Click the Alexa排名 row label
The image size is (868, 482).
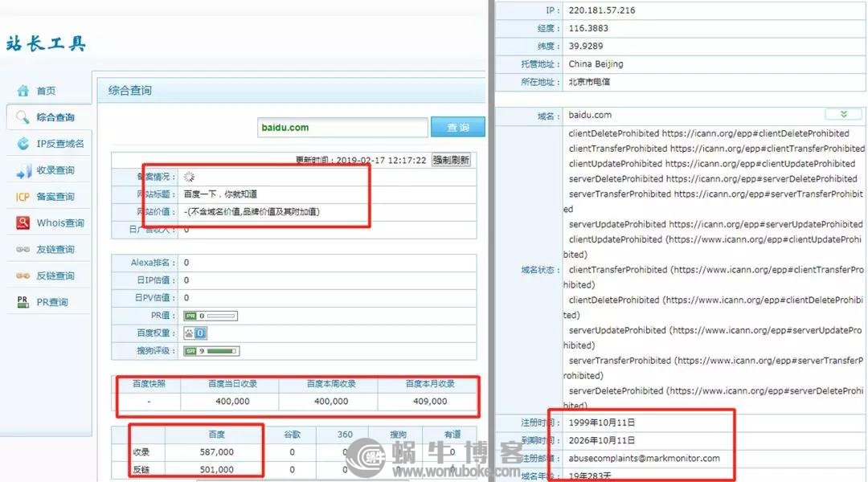[x=154, y=263]
